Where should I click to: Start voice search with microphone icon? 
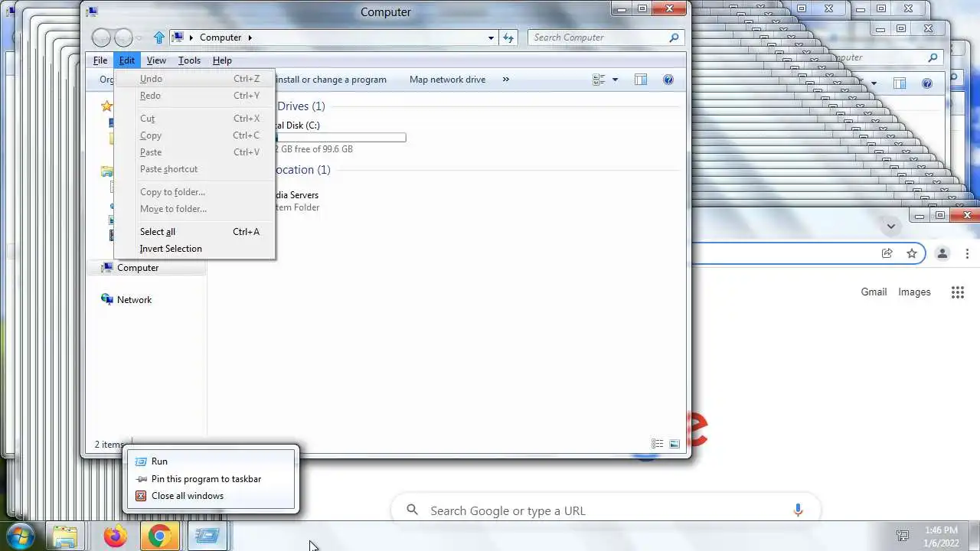[x=798, y=510]
